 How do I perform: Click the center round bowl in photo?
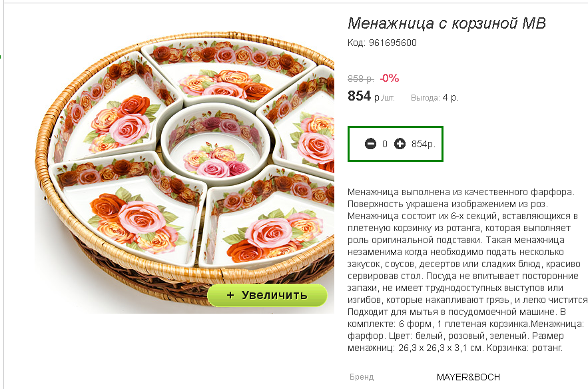(216, 143)
